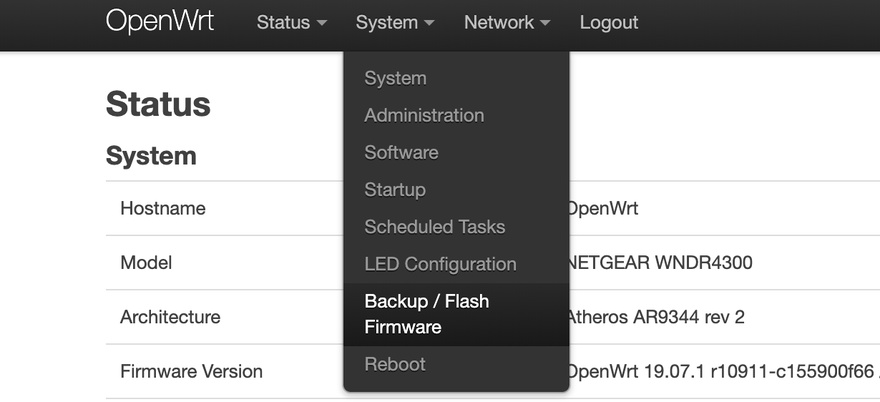880x402 pixels.
Task: Open Scheduled Tasks from the menu
Action: point(434,227)
